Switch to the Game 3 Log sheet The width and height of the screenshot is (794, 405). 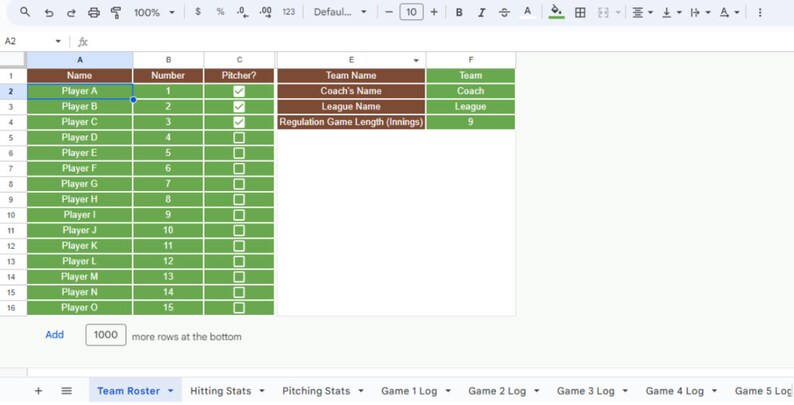click(585, 391)
